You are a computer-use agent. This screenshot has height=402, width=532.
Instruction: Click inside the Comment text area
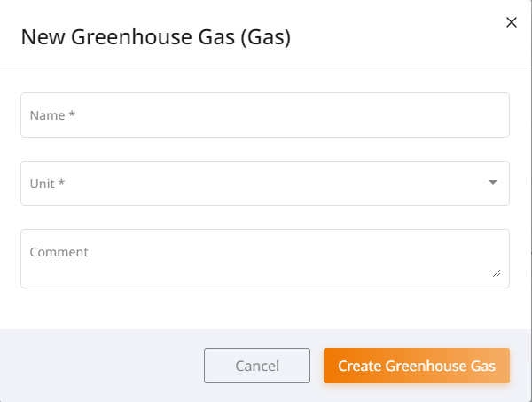point(264,264)
